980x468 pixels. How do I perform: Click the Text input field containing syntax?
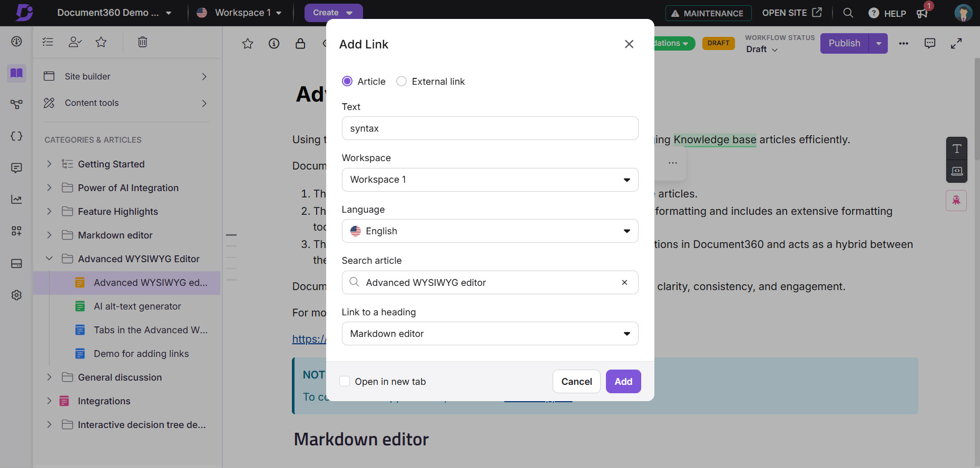[x=490, y=128]
